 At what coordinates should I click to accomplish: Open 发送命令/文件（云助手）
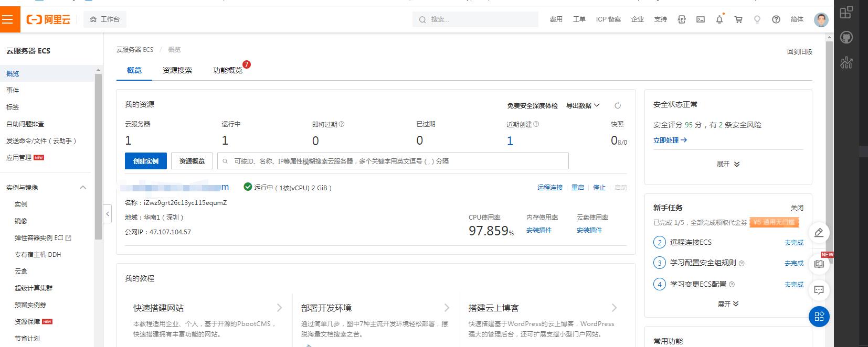41,140
